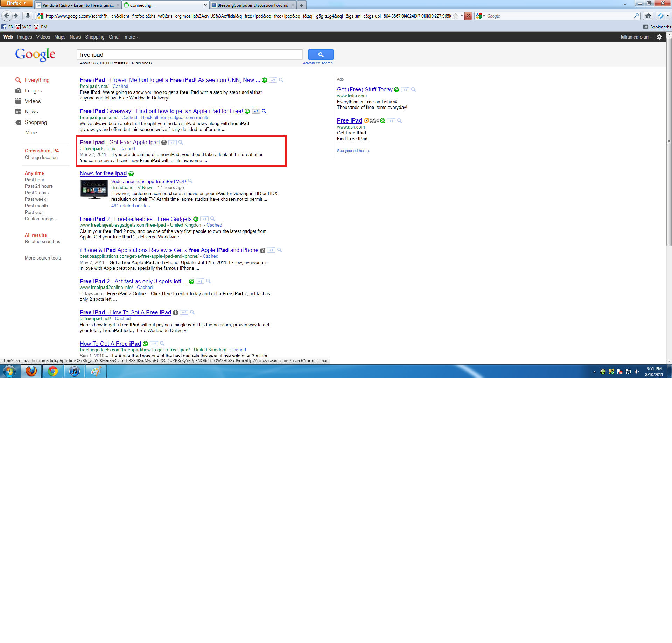
Task: Open Firefox from the taskbar
Action: click(31, 371)
